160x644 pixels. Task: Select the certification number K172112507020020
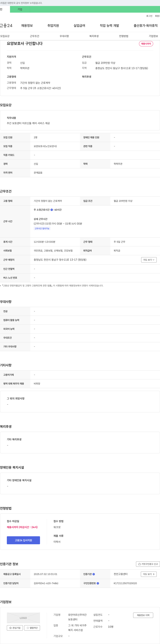[x=125, y=583]
